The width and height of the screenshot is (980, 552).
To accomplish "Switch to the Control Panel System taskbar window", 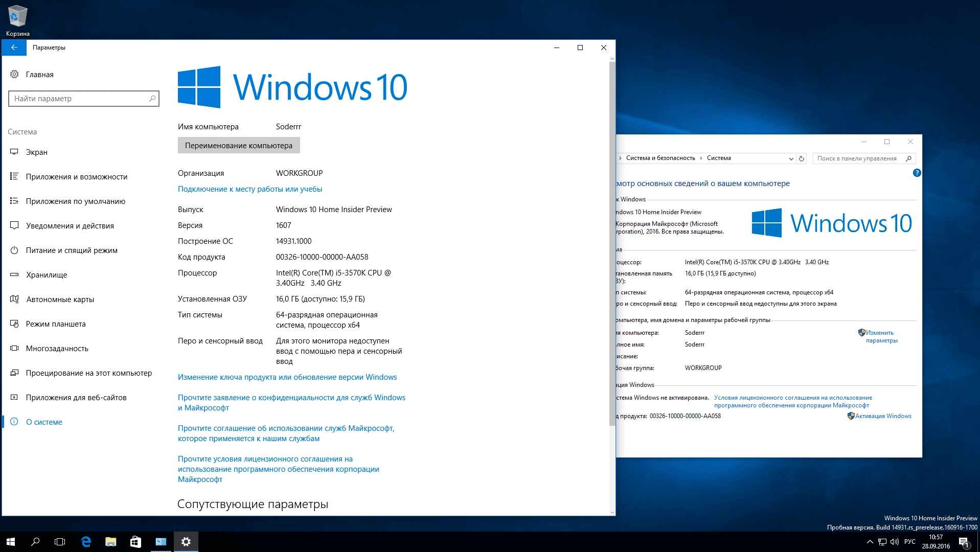I will [x=161, y=542].
